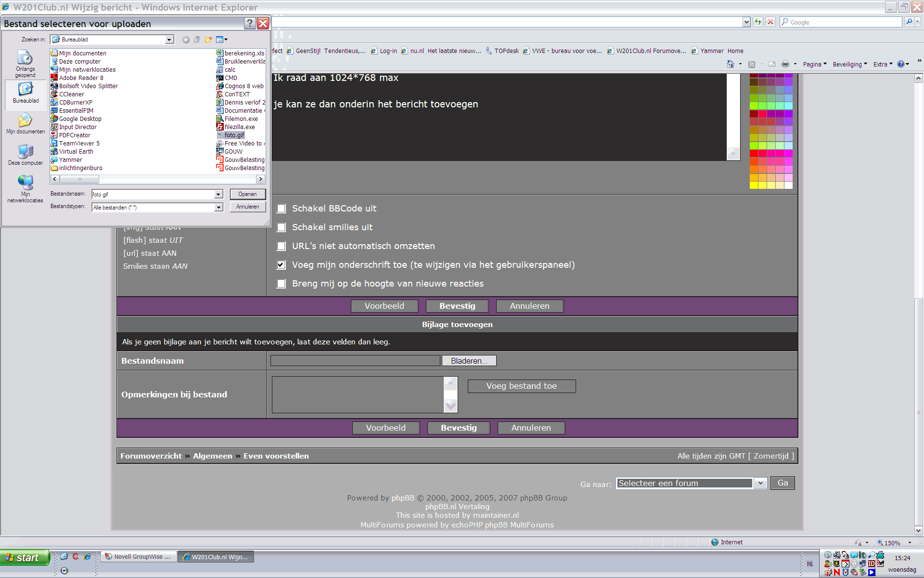Click upper Bevestig button
The width and height of the screenshot is (924, 578).
(x=457, y=306)
